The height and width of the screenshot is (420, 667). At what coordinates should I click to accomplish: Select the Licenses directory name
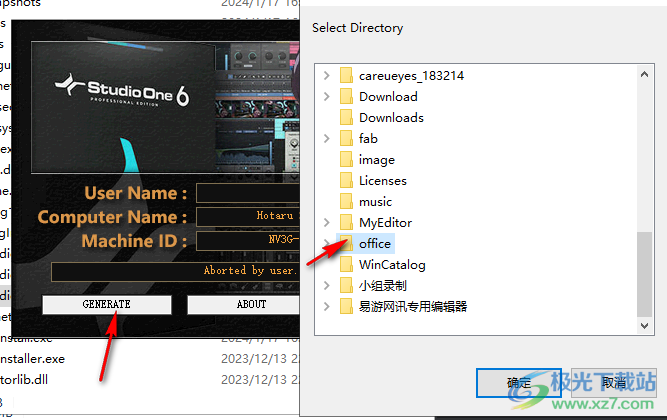pos(383,180)
